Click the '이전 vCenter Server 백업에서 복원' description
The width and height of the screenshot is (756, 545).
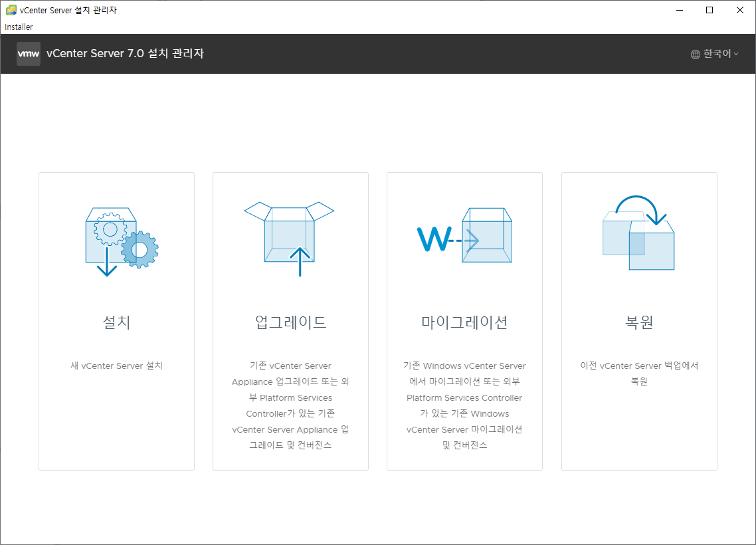pyautogui.click(x=639, y=374)
